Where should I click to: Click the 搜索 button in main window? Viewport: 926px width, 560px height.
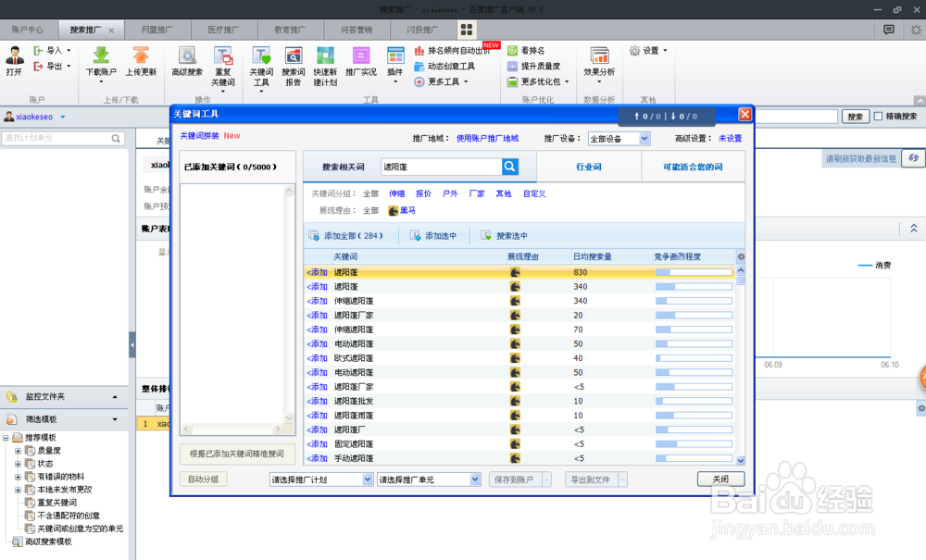click(855, 117)
